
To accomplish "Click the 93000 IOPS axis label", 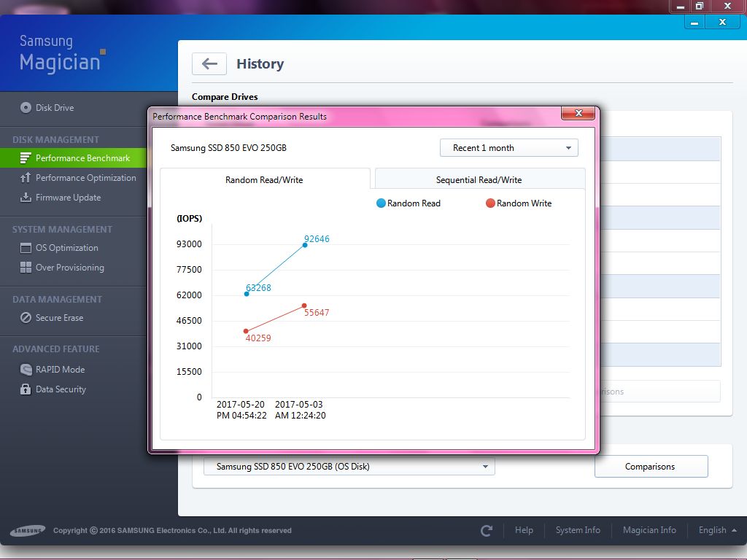I will tap(189, 244).
